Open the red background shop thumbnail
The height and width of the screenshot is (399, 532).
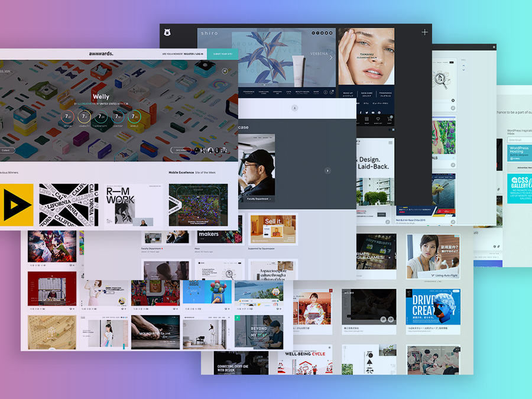click(x=52, y=288)
